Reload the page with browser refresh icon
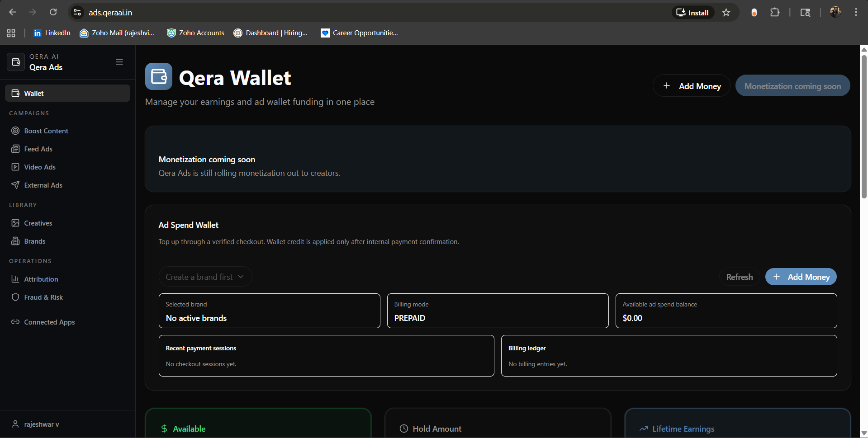 click(53, 12)
